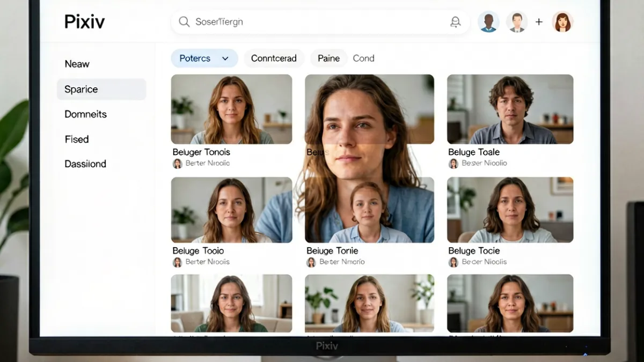Expand the Potercs dropdown chip

click(x=204, y=58)
